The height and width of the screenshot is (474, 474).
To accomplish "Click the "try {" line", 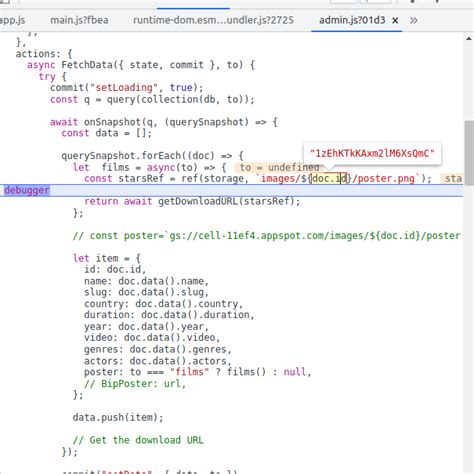I will tap(53, 77).
